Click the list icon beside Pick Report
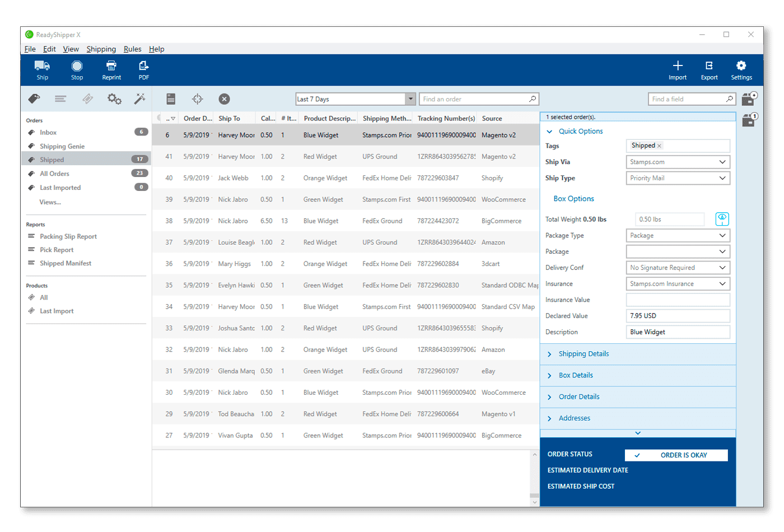Viewport: 784px width, 532px height. [31, 250]
